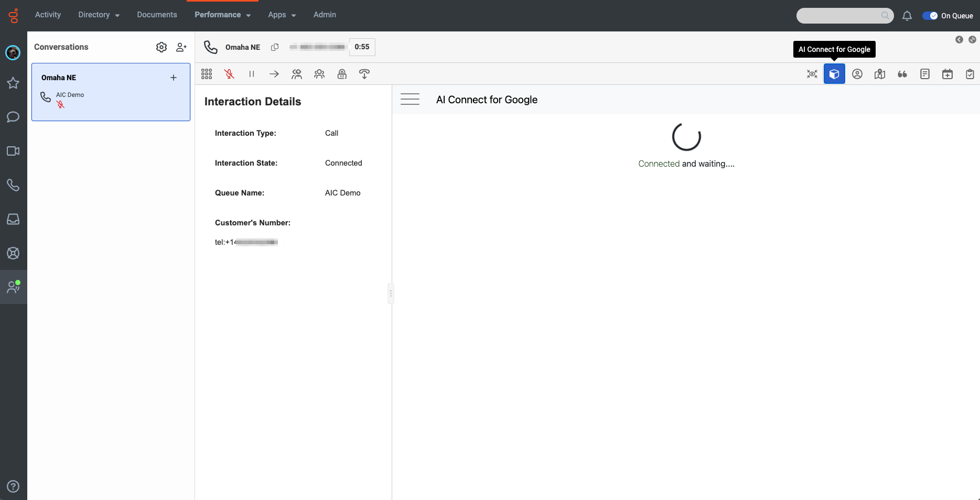Open the customer profile panel icon

[x=857, y=74]
